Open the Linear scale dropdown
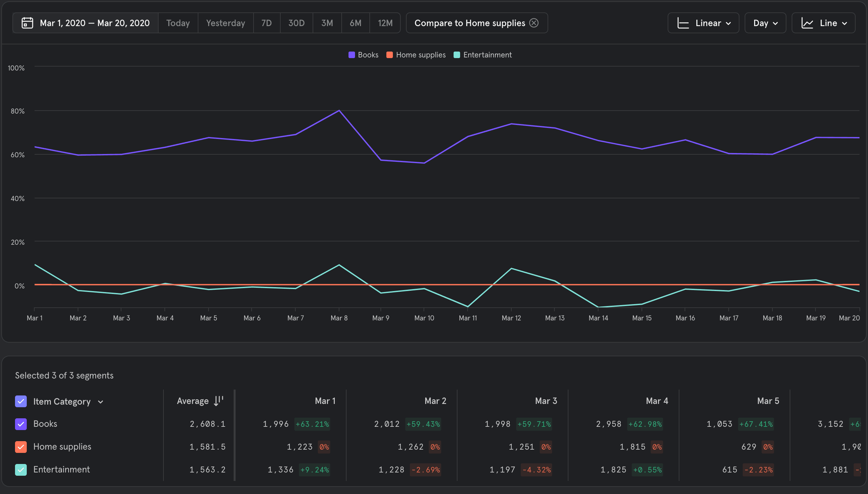Screen dimensions: 868x494 click(x=728, y=23)
